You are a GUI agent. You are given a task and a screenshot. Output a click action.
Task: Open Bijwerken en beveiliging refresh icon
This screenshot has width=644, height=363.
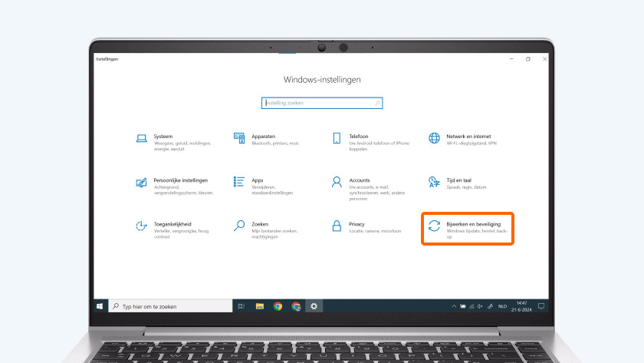(x=434, y=226)
